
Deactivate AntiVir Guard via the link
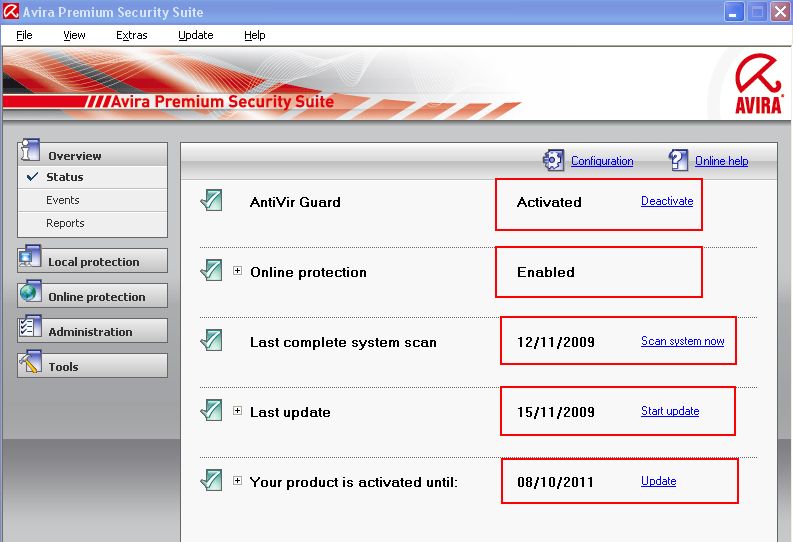(667, 201)
